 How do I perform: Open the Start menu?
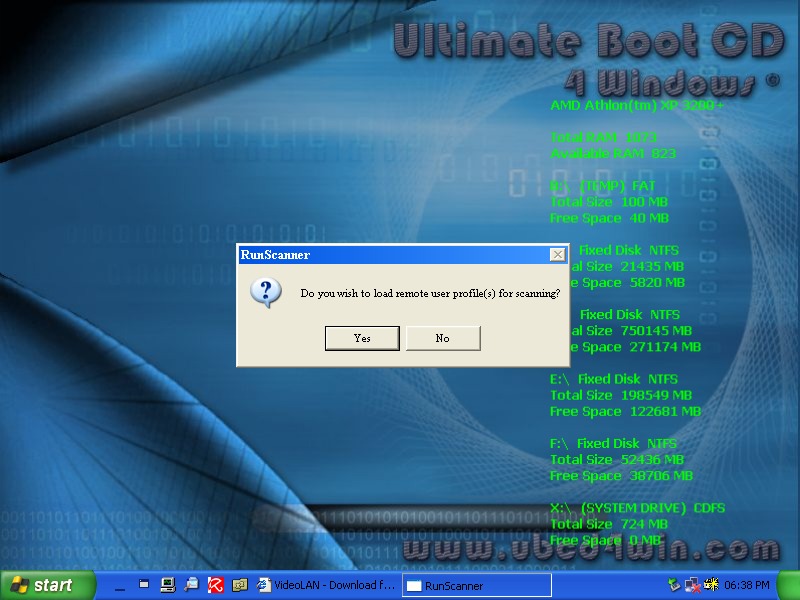coord(42,585)
